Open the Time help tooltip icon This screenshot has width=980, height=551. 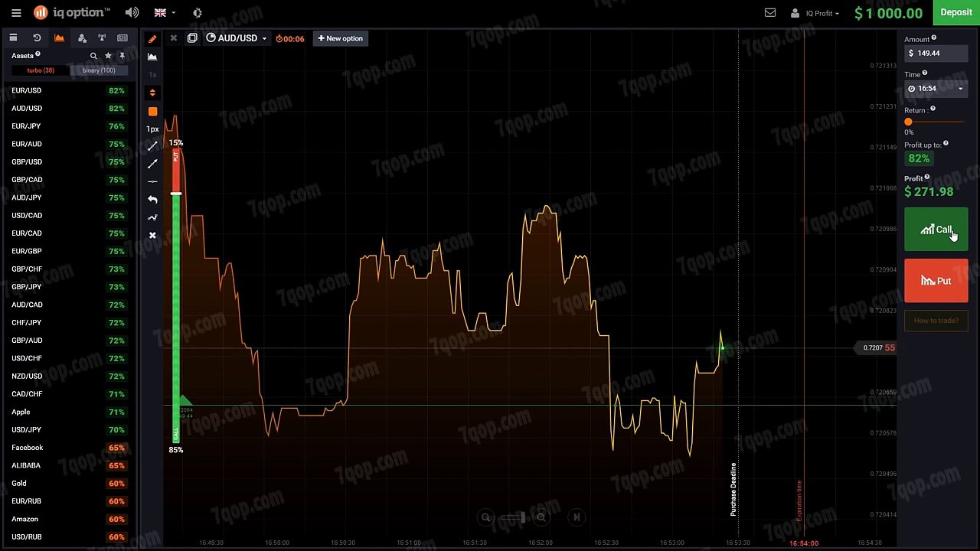tap(925, 73)
